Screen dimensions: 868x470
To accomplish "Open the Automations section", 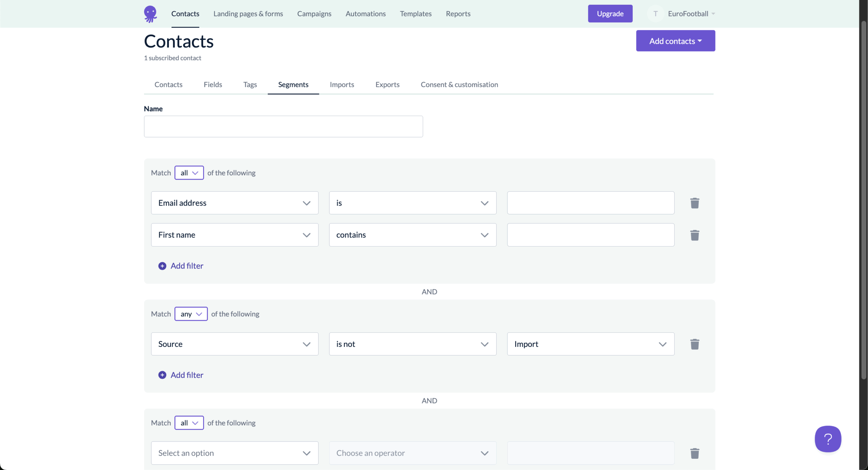I will click(x=366, y=14).
